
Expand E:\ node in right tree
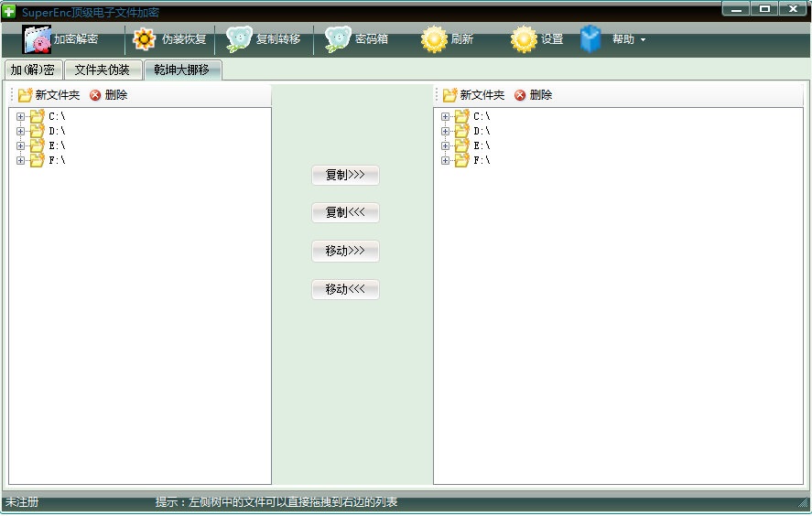(445, 146)
